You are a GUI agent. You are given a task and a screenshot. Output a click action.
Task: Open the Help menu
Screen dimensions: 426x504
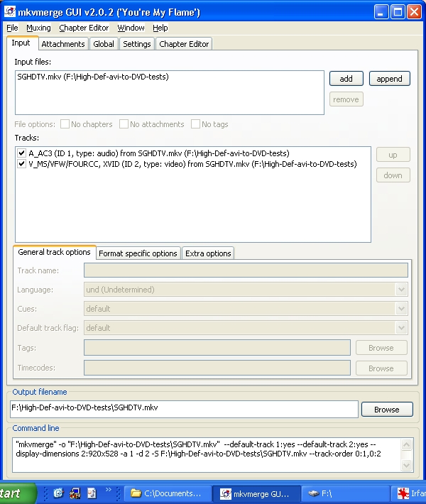coord(160,28)
